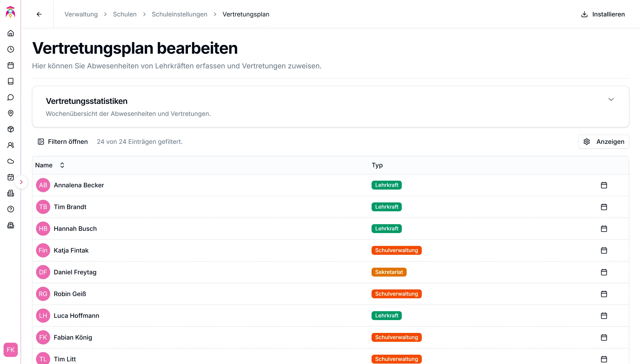Open the calendar icon for Annalena Becker
Viewport: 640px width, 364px height.
pos(604,185)
